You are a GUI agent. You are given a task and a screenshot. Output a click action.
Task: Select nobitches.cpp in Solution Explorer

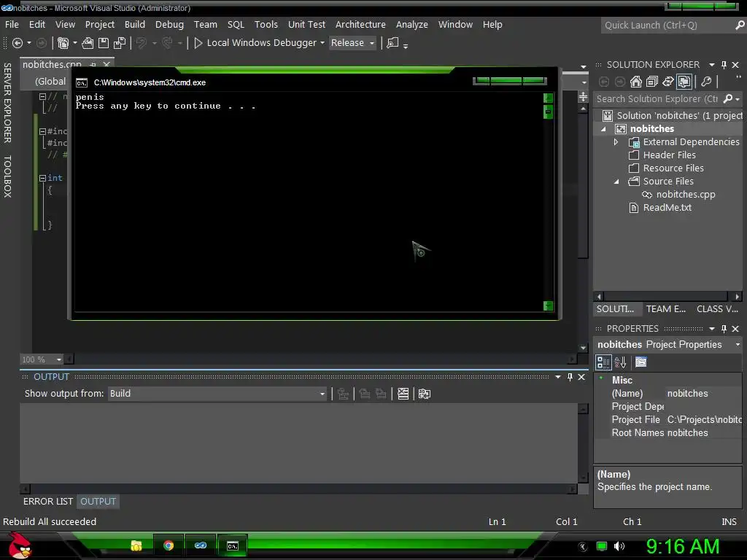coord(686,194)
